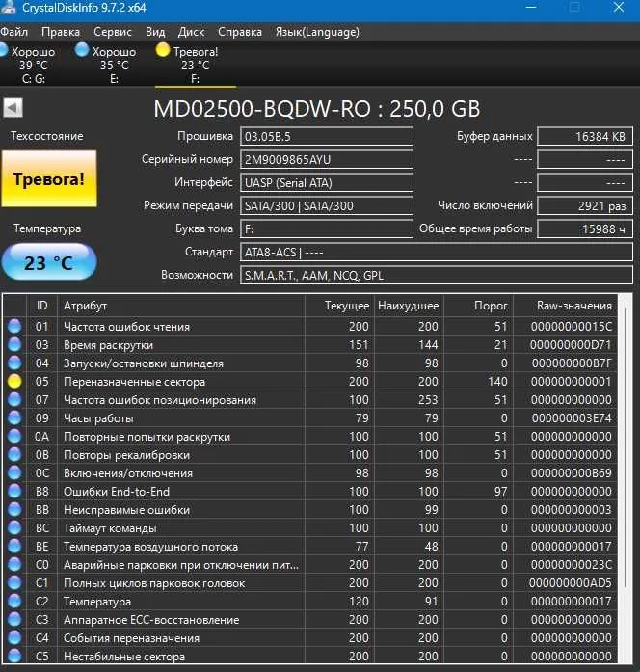Image resolution: width=640 pixels, height=672 pixels.
Task: Select the Частота ошибок позиционирования row text
Action: (160, 400)
